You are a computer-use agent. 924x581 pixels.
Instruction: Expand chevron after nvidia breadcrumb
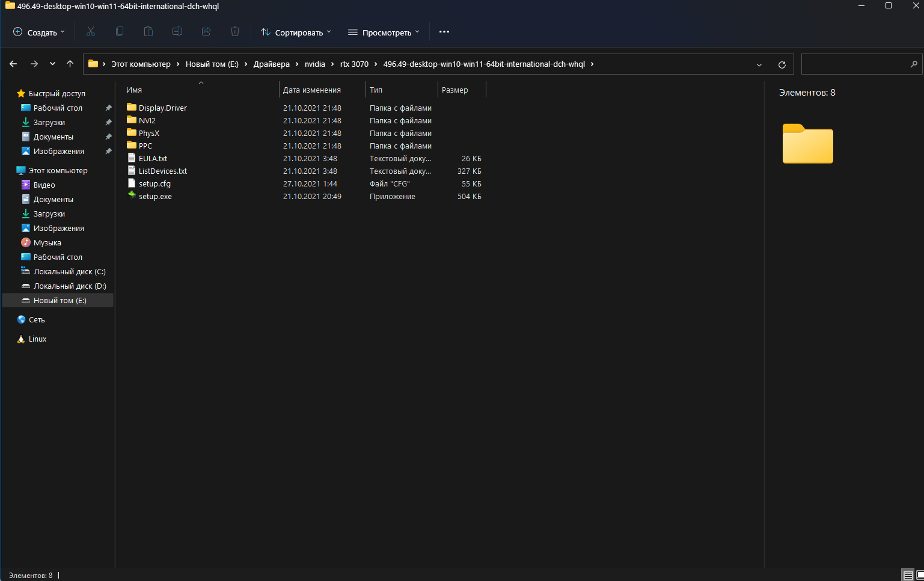tap(332, 64)
